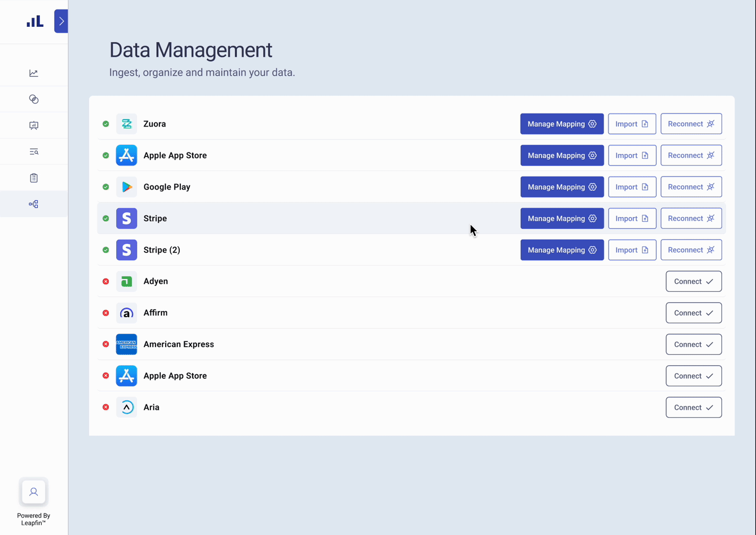The width and height of the screenshot is (756, 535).
Task: Select the Google Play row name
Action: (167, 187)
